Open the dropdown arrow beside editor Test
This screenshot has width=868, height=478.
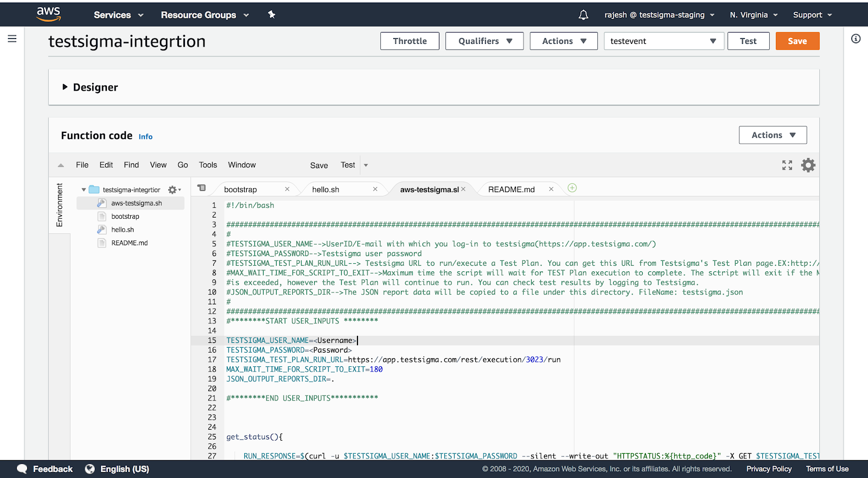coord(366,165)
